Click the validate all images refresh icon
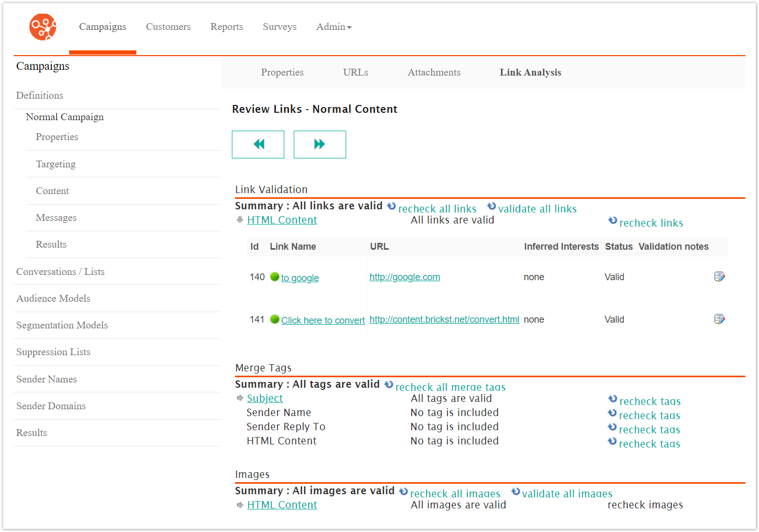Viewport: 759px width, 532px height. click(516, 492)
